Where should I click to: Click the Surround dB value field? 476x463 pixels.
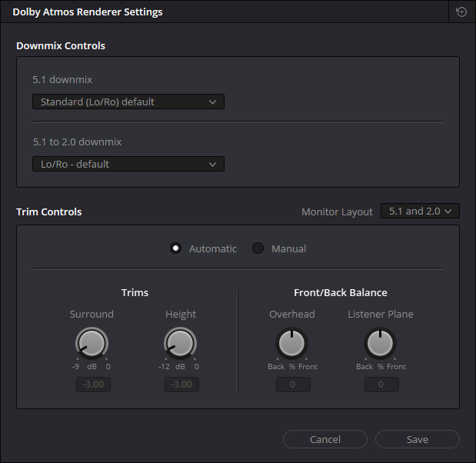tap(93, 384)
